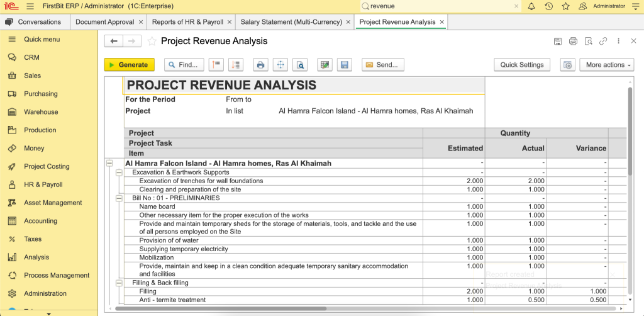
Task: Open Project Costing section
Action: point(49,166)
